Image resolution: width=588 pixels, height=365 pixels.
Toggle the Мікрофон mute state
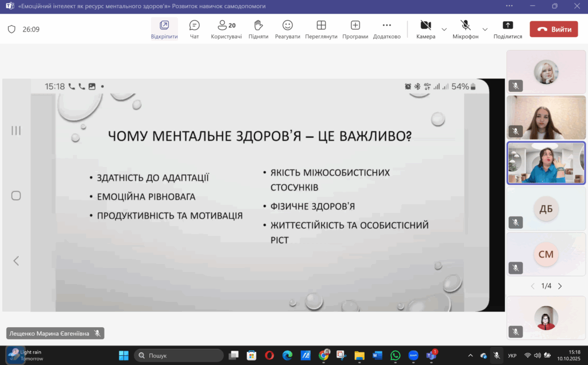(465, 29)
